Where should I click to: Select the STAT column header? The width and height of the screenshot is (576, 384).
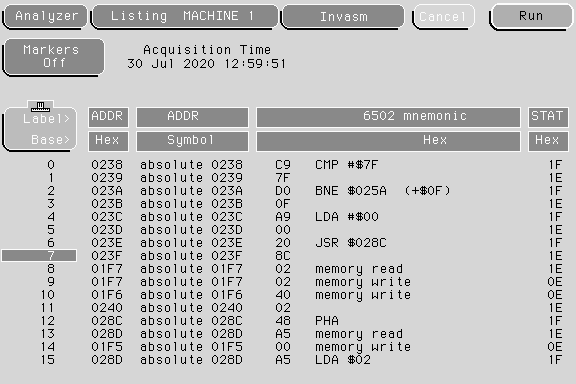click(548, 117)
